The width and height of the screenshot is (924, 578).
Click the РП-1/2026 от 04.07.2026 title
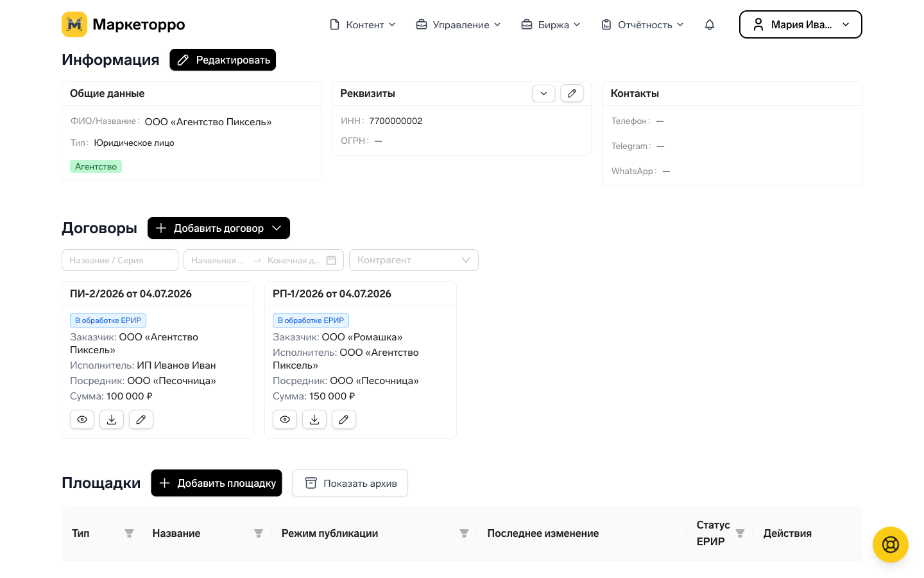point(332,293)
